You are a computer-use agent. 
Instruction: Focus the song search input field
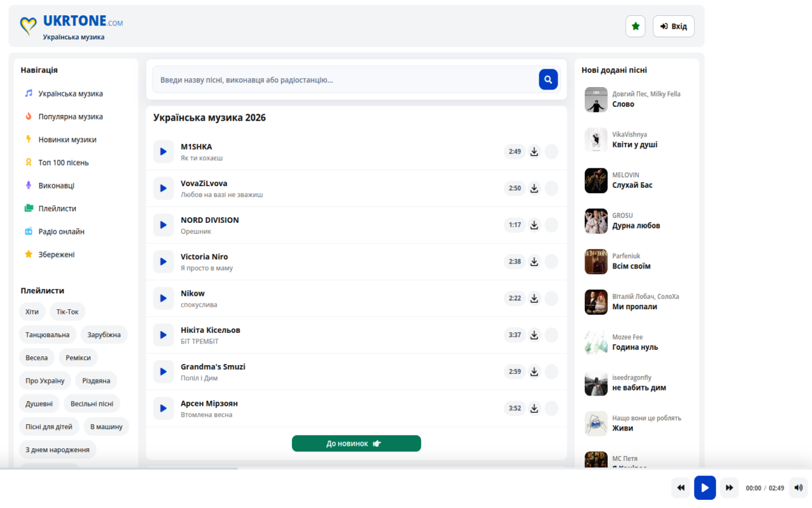[x=346, y=79]
